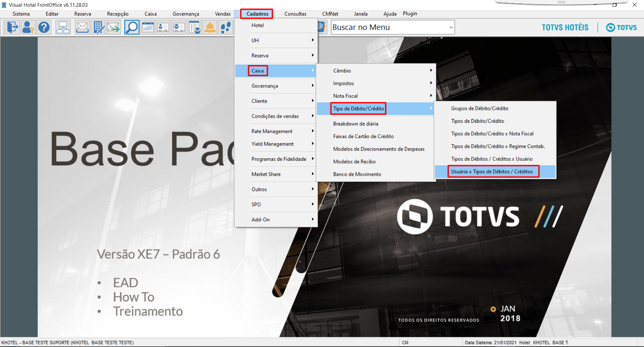Expand Programas de Fidelidade submenu
Image resolution: width=644 pixels, height=347 pixels.
[276, 159]
